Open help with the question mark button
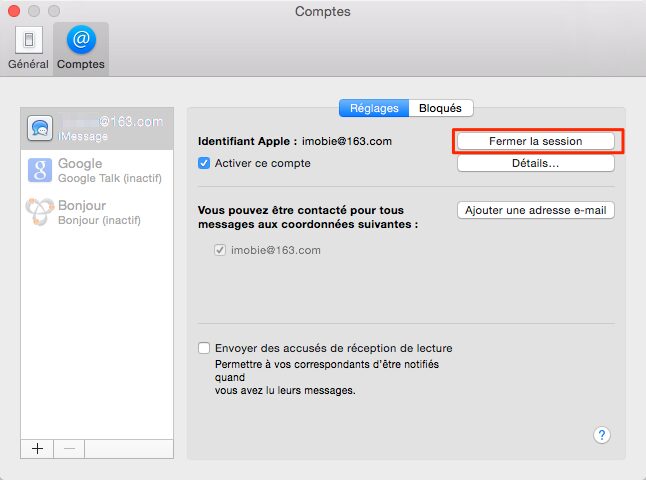646x480 pixels. point(602,435)
